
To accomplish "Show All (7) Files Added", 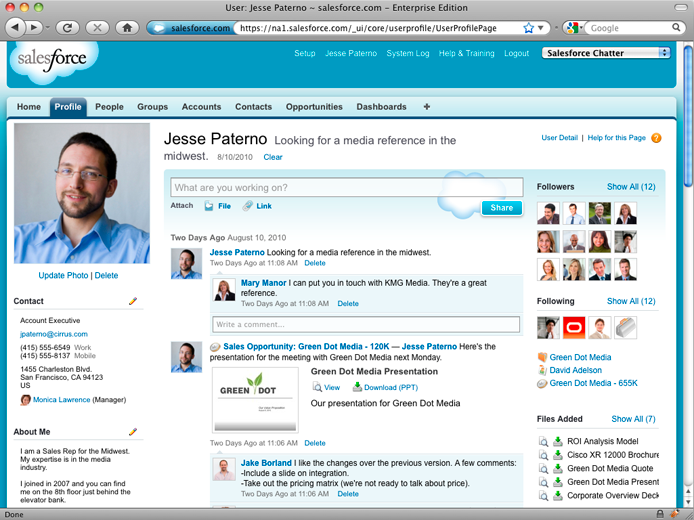I will [633, 419].
